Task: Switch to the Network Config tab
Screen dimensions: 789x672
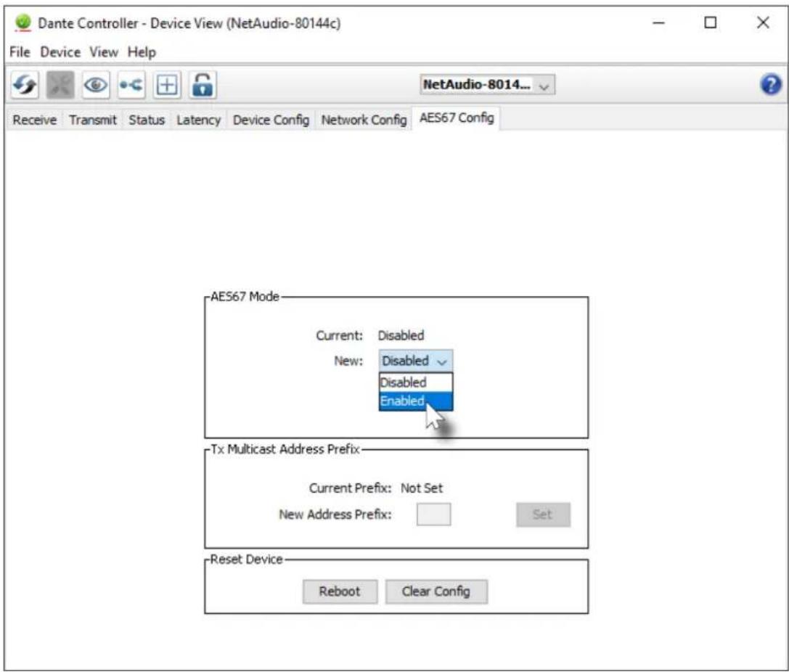Action: 364,120
